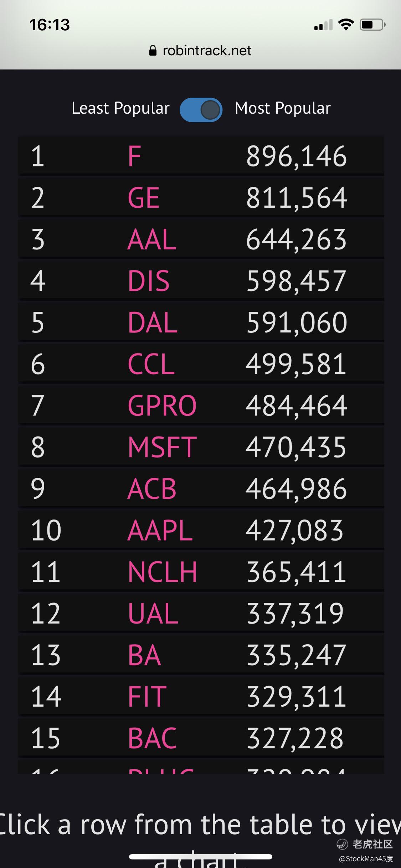Select the Least Popular label
The image size is (401, 868).
tap(120, 108)
